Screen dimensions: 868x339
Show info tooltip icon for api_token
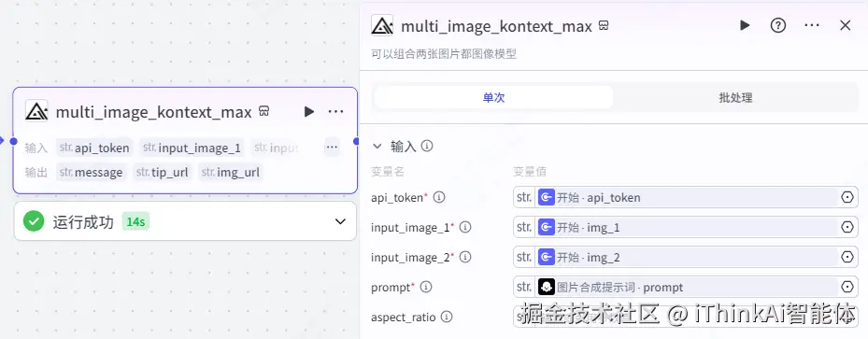[x=439, y=197]
